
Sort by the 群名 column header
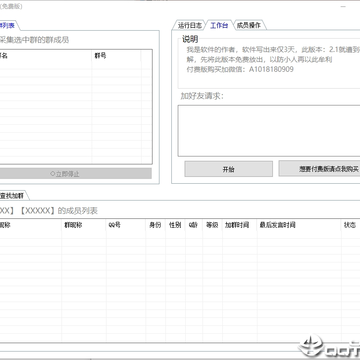45,56
